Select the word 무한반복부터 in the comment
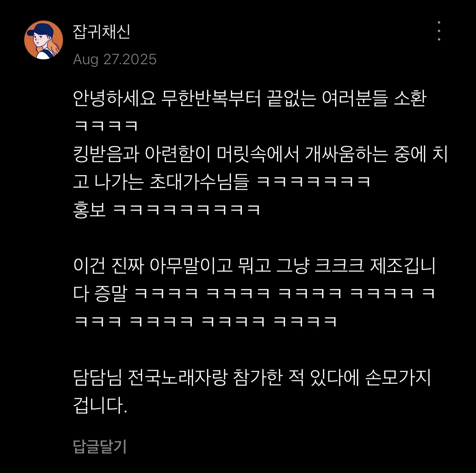 coord(211,98)
